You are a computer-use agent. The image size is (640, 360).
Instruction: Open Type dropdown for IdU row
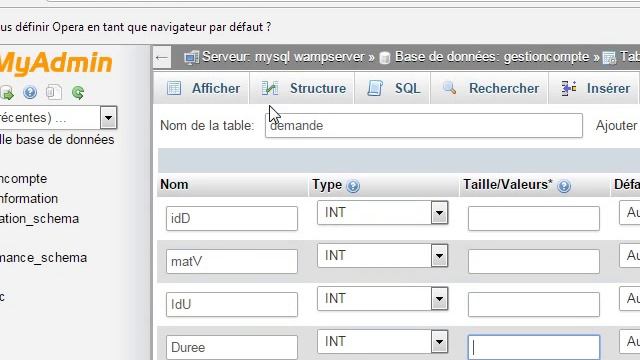tap(382, 298)
